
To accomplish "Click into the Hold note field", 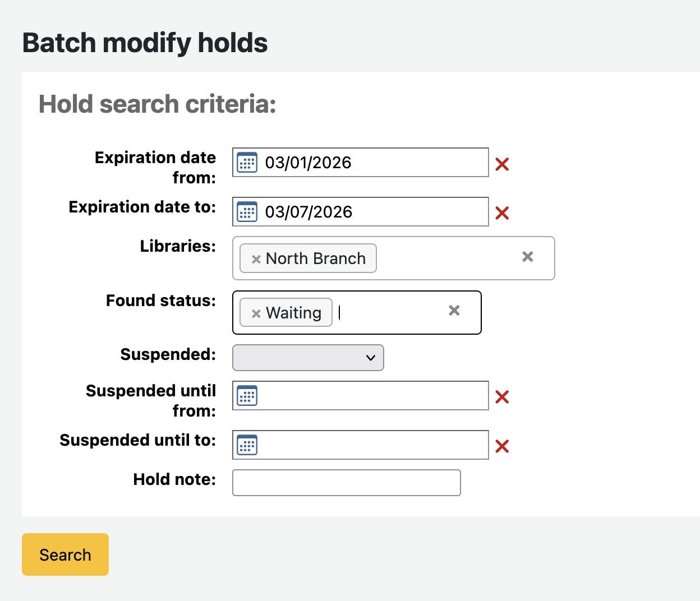I will 346,483.
